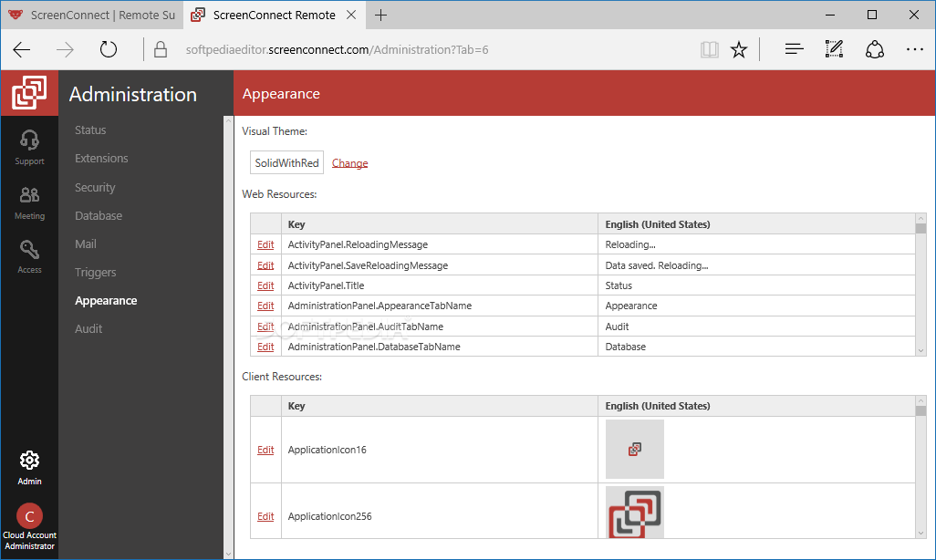Click the ScreenConnect logo in the sidebar

(29, 92)
